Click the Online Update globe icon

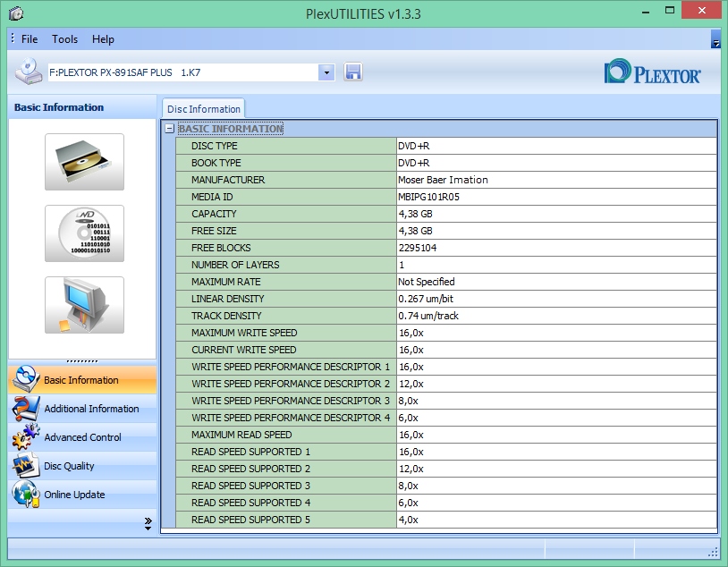pyautogui.click(x=24, y=495)
